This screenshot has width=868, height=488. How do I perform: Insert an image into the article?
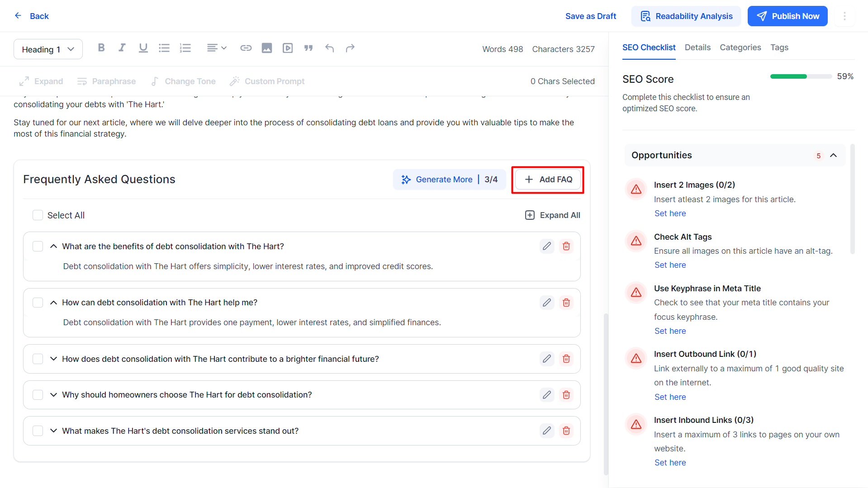267,48
